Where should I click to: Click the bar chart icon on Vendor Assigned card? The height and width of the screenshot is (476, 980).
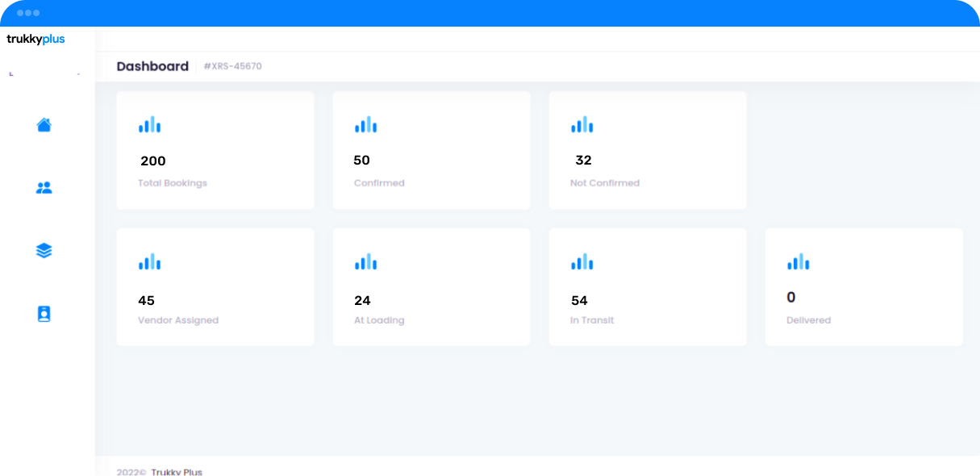149,261
